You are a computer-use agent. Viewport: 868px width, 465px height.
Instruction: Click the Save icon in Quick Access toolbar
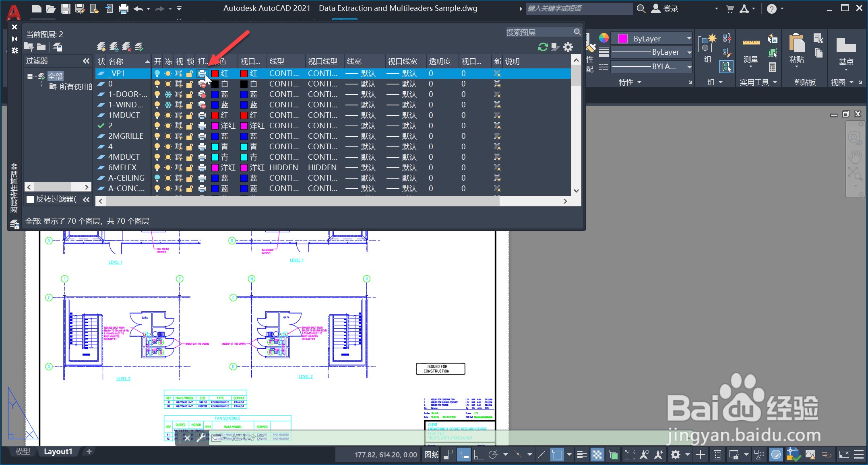pyautogui.click(x=66, y=8)
